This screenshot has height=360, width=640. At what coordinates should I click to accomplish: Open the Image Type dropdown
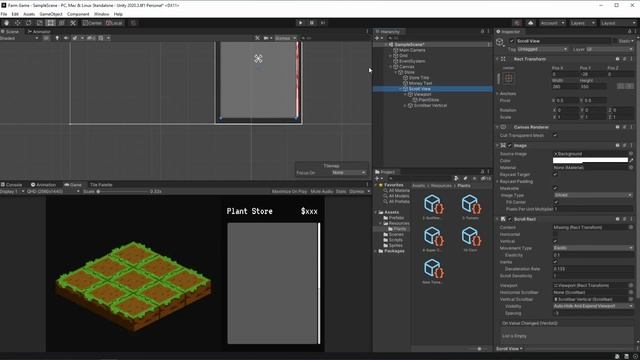[593, 195]
